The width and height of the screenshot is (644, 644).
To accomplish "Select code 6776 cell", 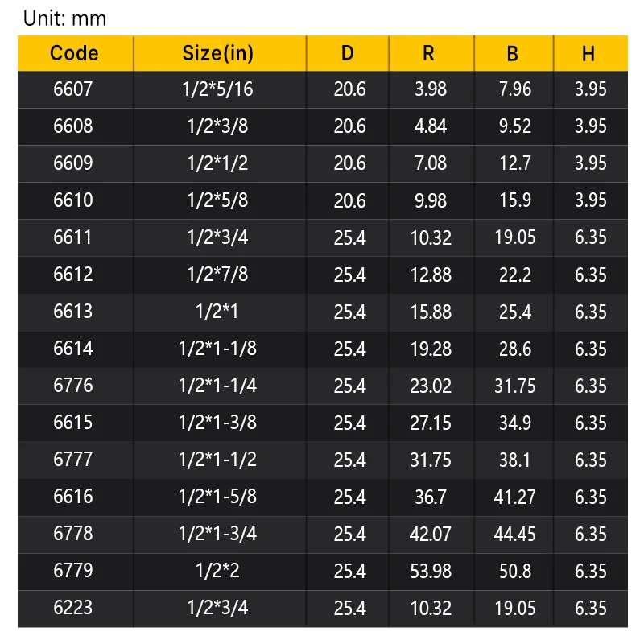I will click(75, 386).
